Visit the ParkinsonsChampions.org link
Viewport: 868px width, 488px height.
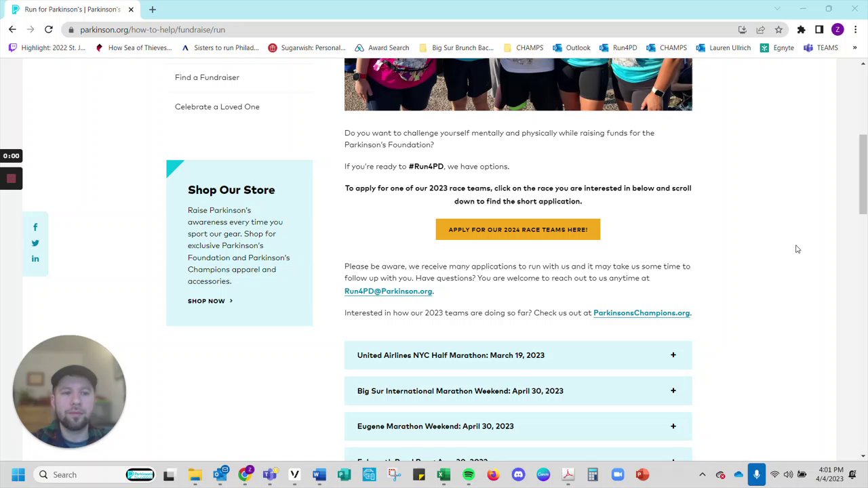tap(642, 313)
